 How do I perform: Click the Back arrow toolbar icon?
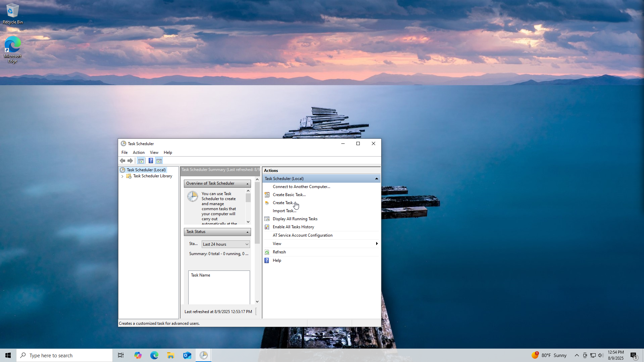[x=122, y=161]
